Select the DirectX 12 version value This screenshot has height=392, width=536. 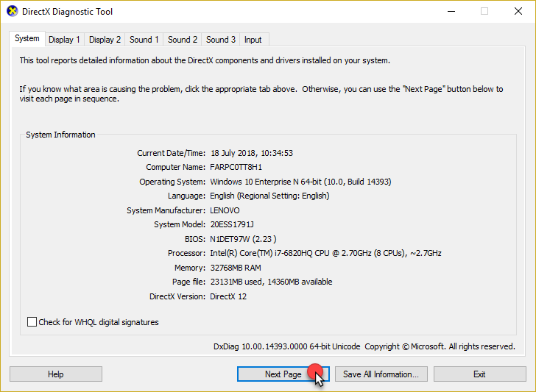pyautogui.click(x=228, y=296)
